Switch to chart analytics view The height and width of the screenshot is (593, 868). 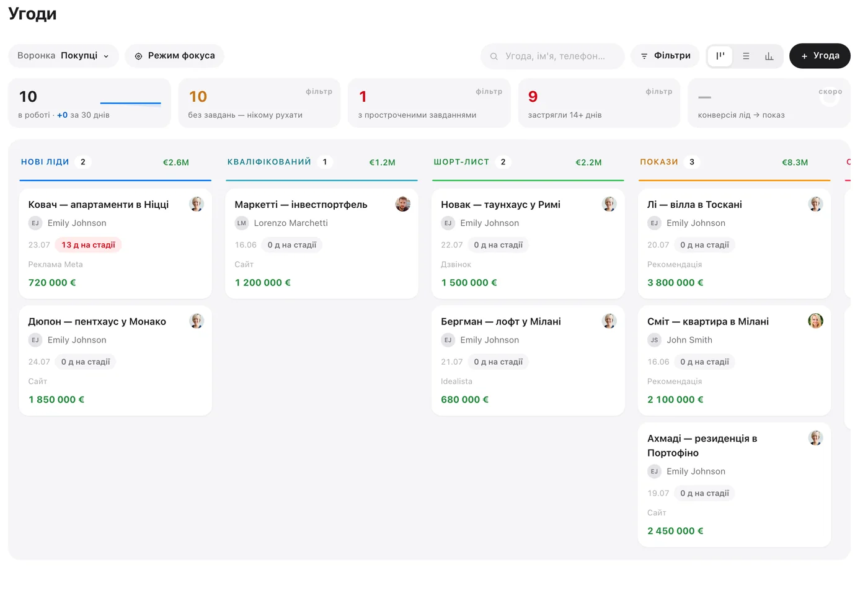pyautogui.click(x=769, y=56)
